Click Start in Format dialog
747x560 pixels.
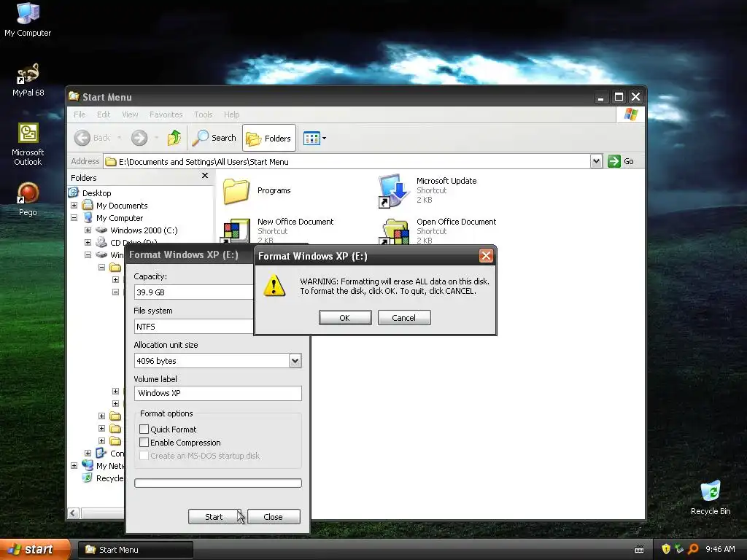214,517
